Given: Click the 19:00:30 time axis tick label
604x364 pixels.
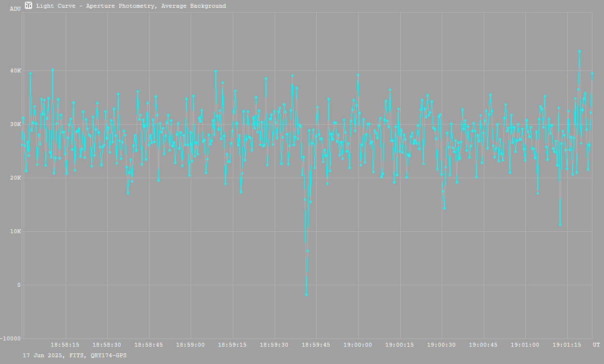Looking at the screenshot, I should tap(441, 345).
